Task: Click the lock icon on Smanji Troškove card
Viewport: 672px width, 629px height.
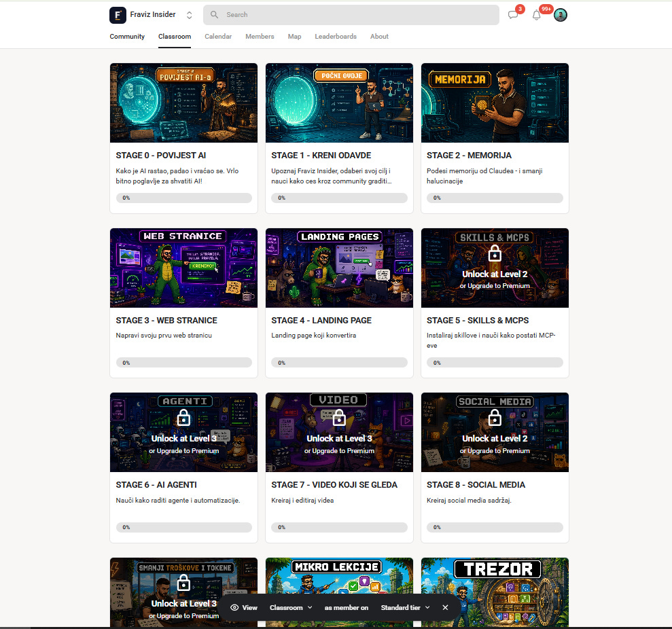Action: 183,582
